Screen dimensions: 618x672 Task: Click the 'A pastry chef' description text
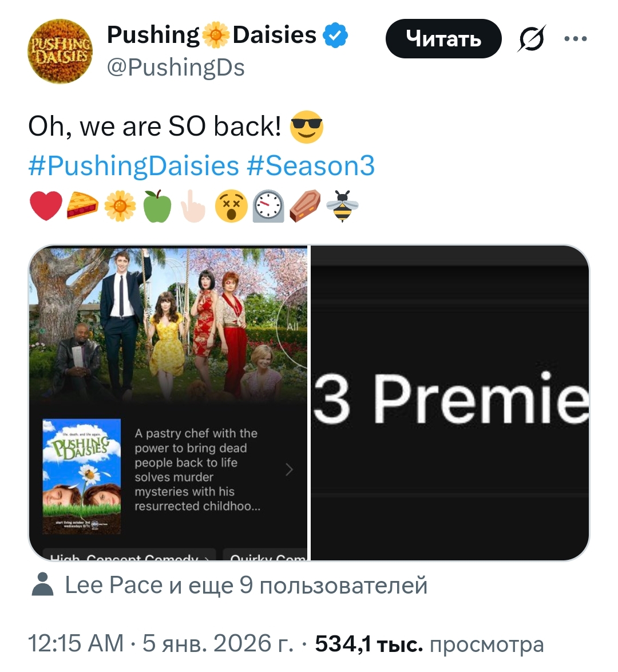196,470
